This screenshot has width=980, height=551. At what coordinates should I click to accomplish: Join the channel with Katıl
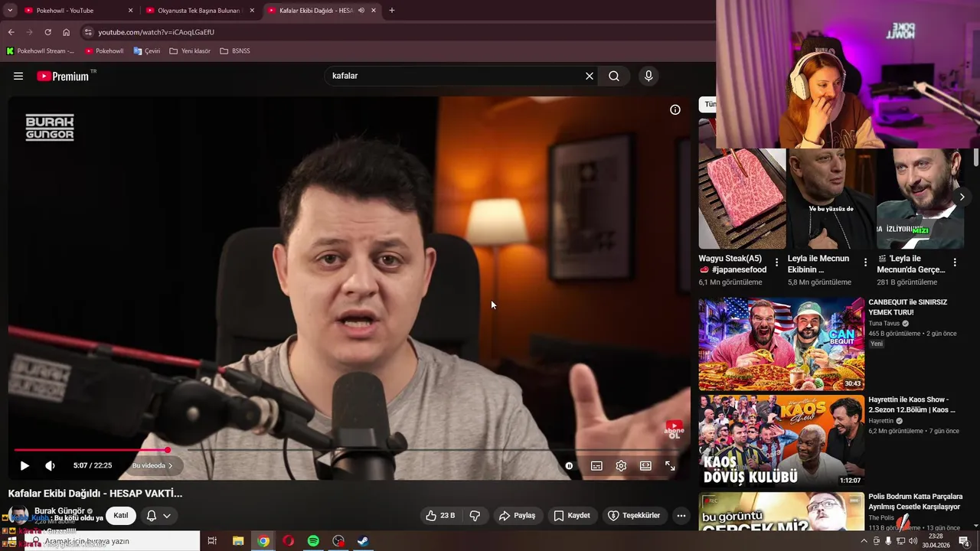click(x=121, y=515)
